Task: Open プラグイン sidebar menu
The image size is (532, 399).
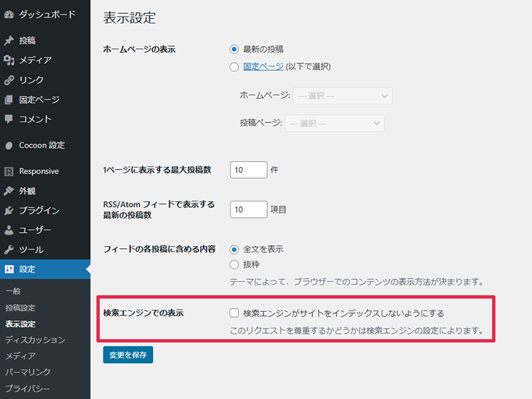Action: click(45, 210)
